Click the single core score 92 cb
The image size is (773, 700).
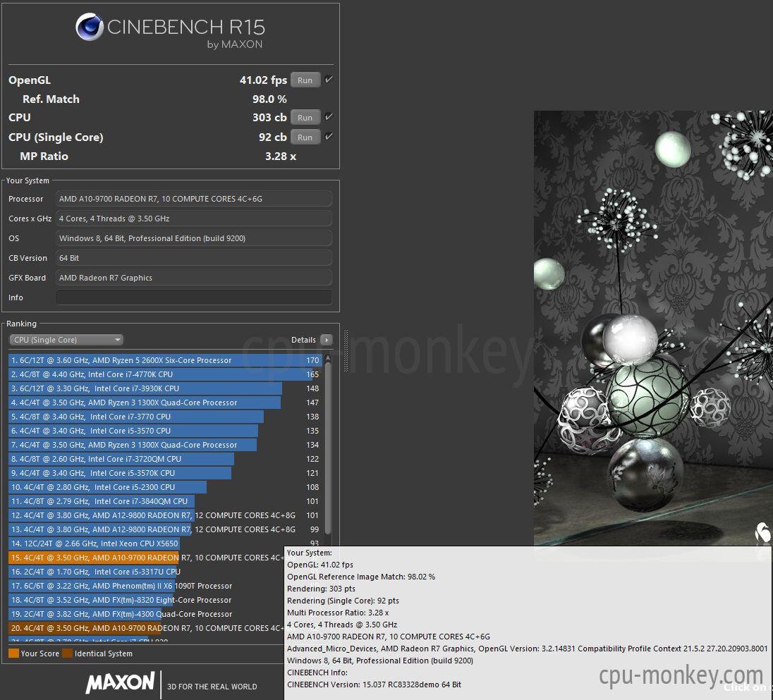pyautogui.click(x=273, y=137)
